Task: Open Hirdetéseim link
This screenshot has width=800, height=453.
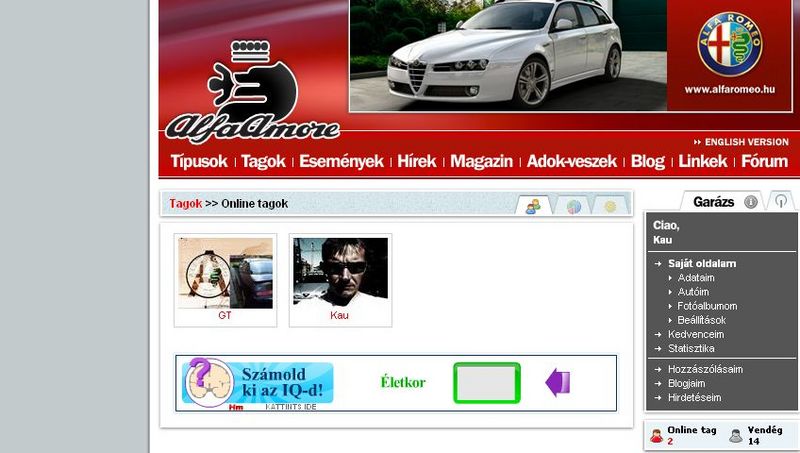Action: (x=695, y=397)
